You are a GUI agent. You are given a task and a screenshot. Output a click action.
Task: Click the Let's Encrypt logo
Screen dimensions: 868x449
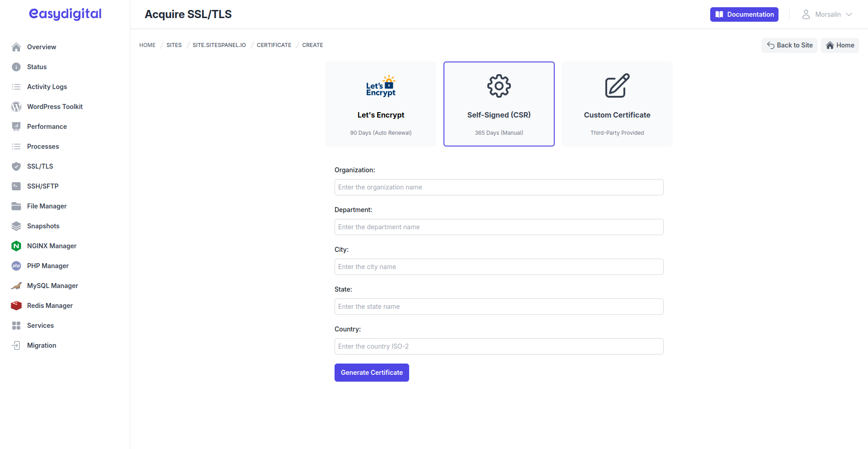[381, 86]
